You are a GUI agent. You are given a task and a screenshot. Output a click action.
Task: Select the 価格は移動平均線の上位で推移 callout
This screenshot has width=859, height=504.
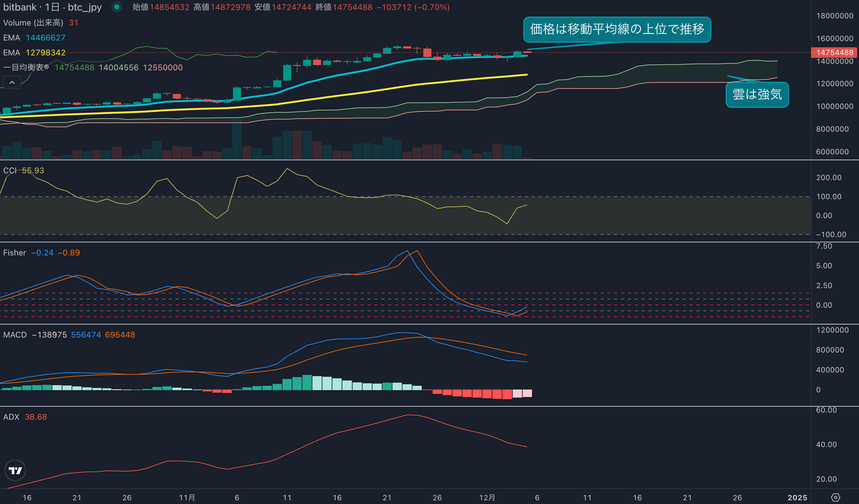coord(617,29)
